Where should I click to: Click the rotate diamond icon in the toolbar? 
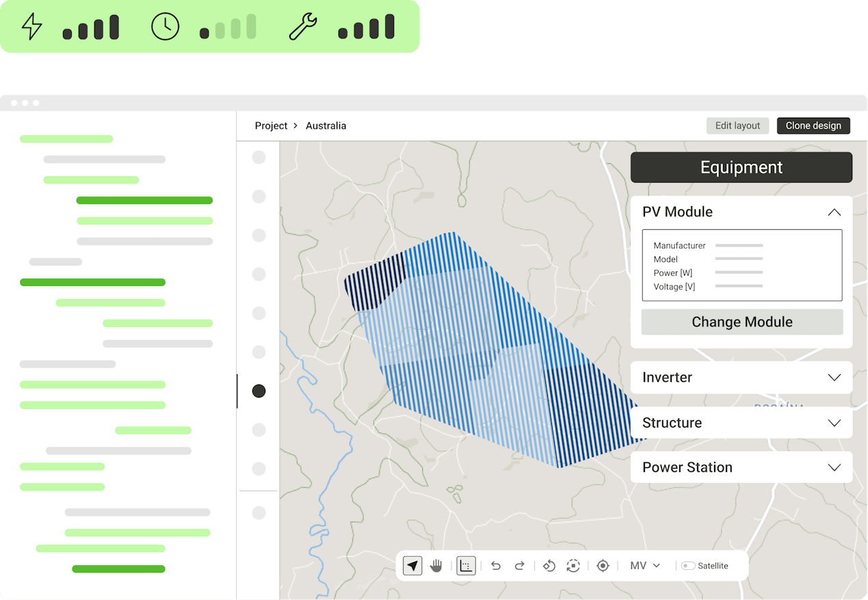coord(549,566)
